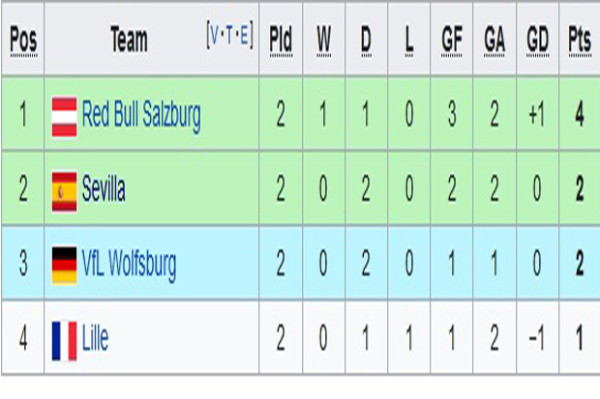Click the W column header
The height and width of the screenshot is (399, 600).
pyautogui.click(x=324, y=41)
